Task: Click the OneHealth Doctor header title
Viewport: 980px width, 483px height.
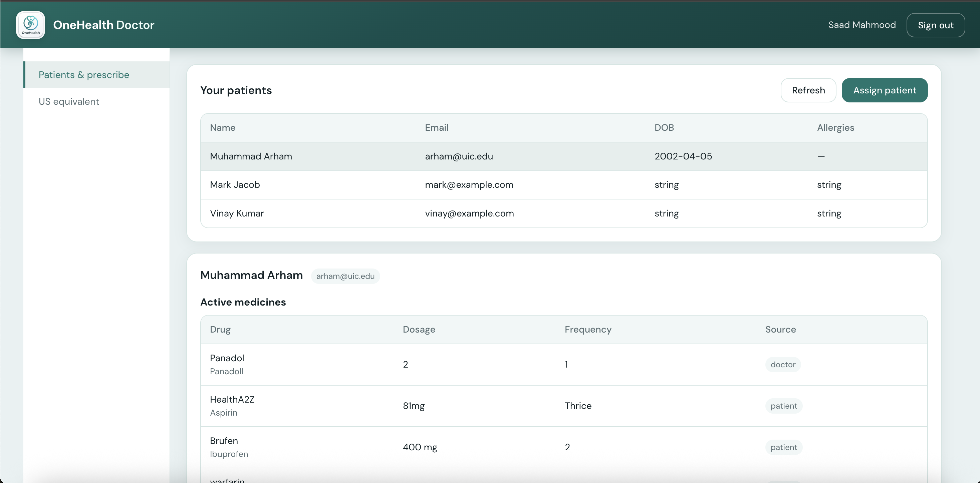Action: click(x=103, y=25)
